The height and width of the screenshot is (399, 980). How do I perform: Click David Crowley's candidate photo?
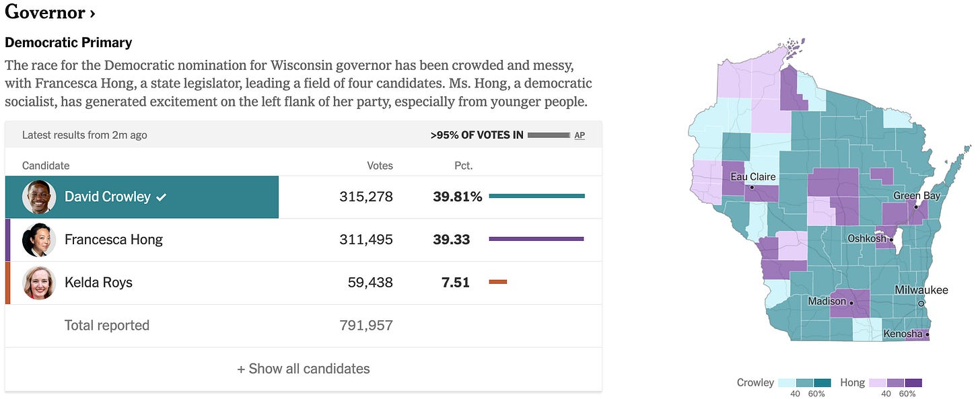38,197
